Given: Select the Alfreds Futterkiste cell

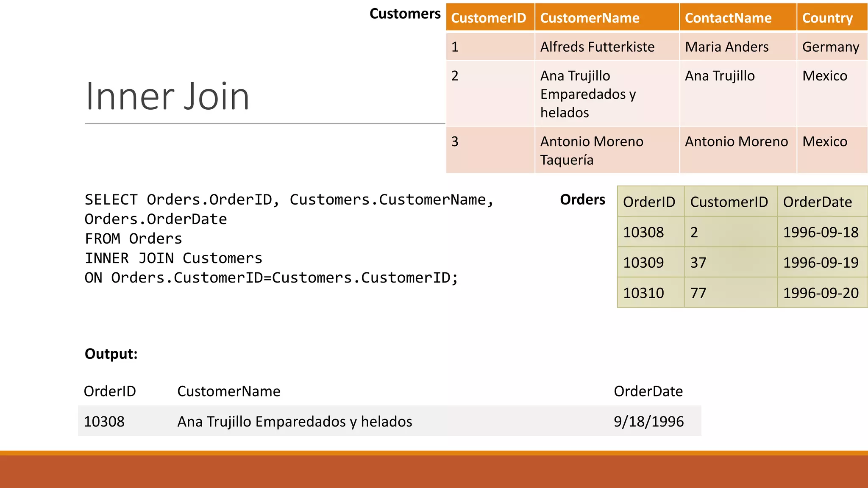Looking at the screenshot, I should click(597, 47).
